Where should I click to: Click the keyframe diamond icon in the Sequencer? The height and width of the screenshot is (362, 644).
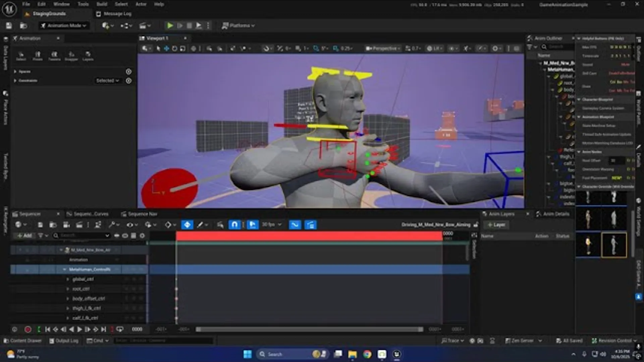(x=168, y=225)
